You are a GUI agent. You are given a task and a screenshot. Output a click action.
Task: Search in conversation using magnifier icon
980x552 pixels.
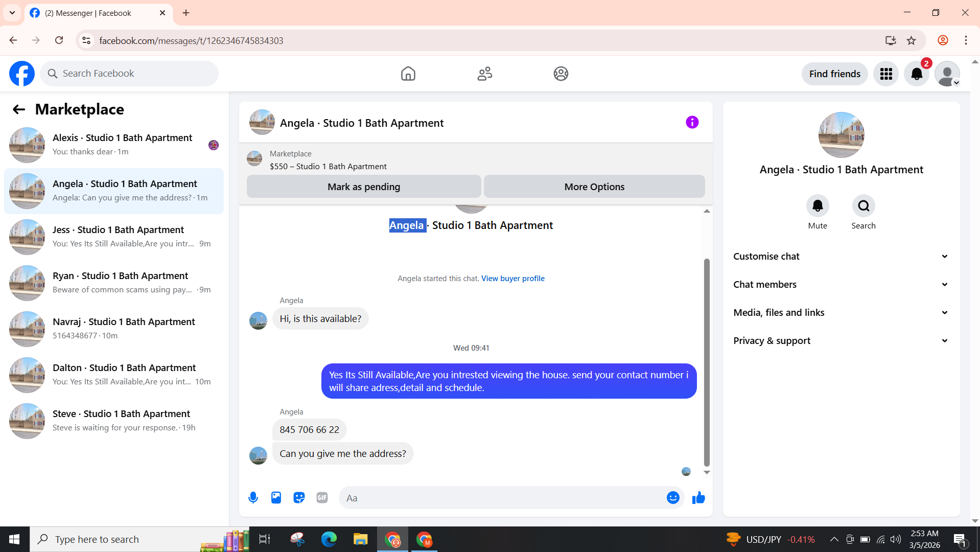click(x=864, y=206)
